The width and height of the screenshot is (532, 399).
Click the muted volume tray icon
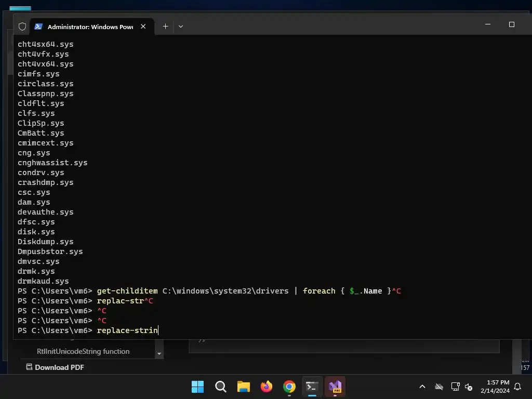(469, 387)
